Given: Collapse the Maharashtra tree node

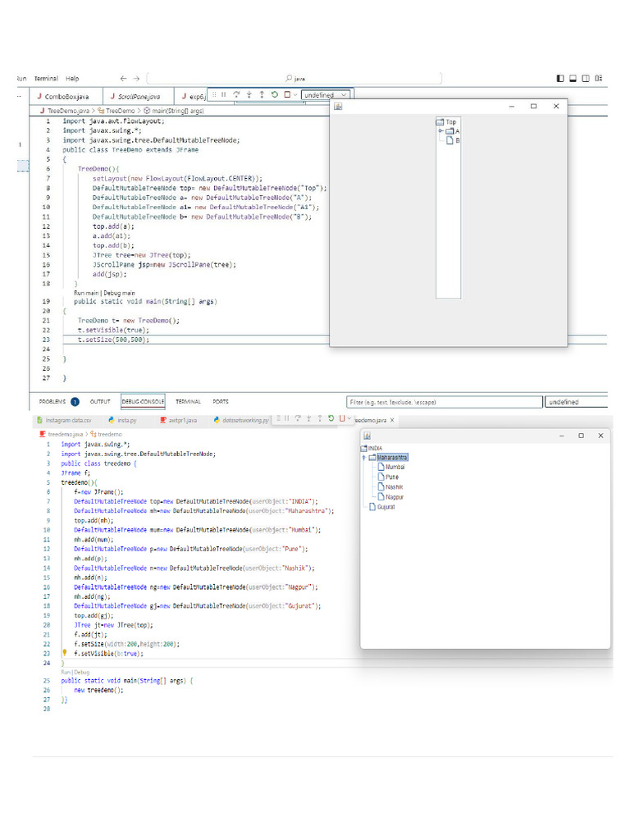Looking at the screenshot, I should click(364, 458).
